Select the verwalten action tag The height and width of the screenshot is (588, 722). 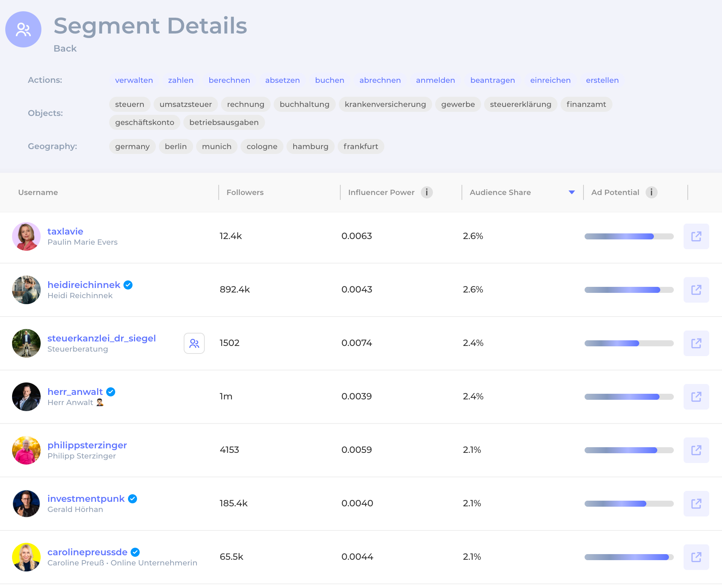click(134, 80)
